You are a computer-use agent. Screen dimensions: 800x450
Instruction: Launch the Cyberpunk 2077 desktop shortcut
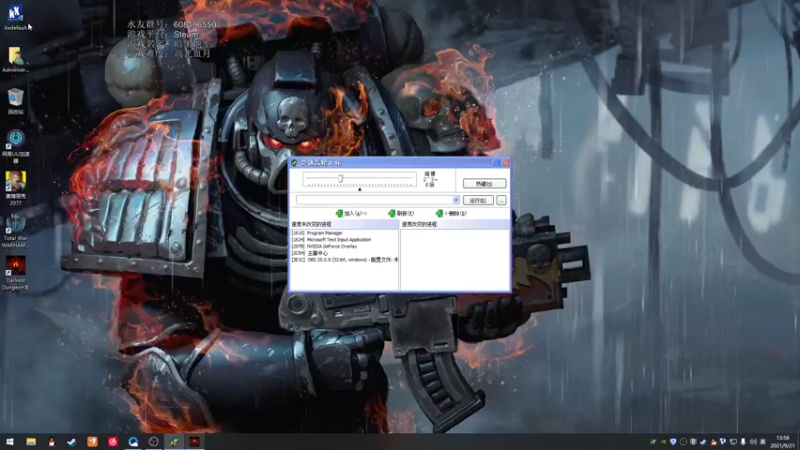(x=15, y=188)
